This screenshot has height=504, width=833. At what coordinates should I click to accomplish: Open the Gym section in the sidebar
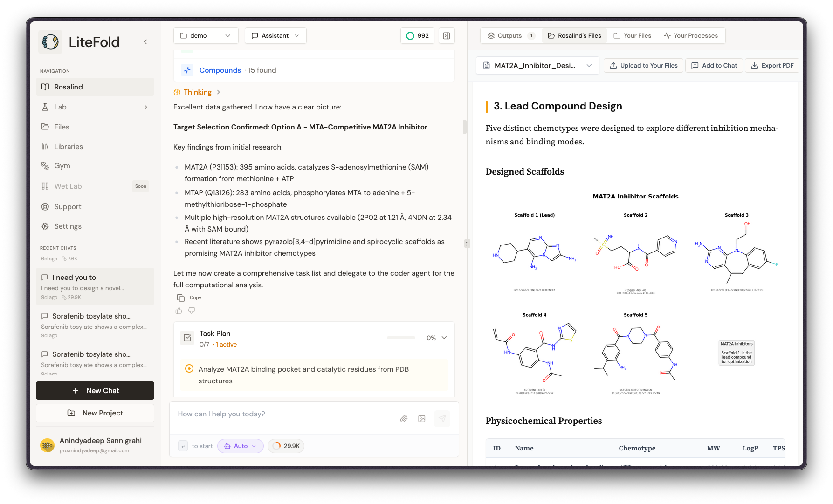coord(62,165)
